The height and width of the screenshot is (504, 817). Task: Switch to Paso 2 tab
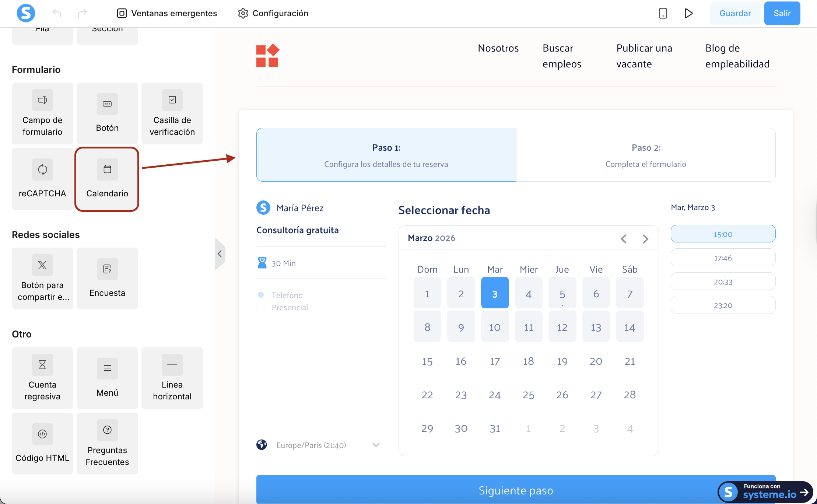645,155
